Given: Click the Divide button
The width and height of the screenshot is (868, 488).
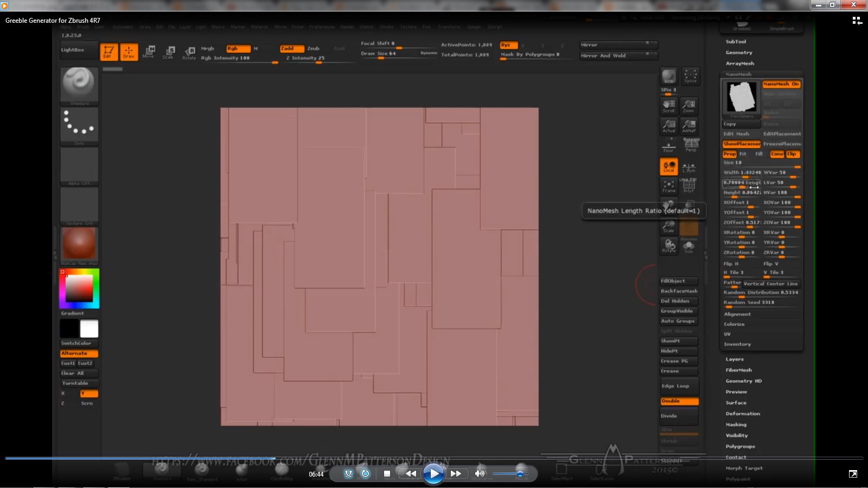Looking at the screenshot, I should click(x=679, y=416).
